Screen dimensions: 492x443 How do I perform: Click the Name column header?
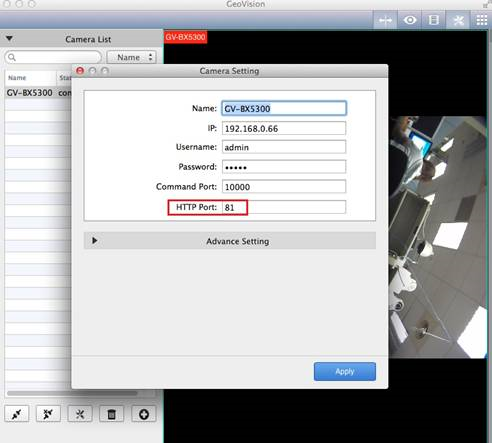(30, 78)
